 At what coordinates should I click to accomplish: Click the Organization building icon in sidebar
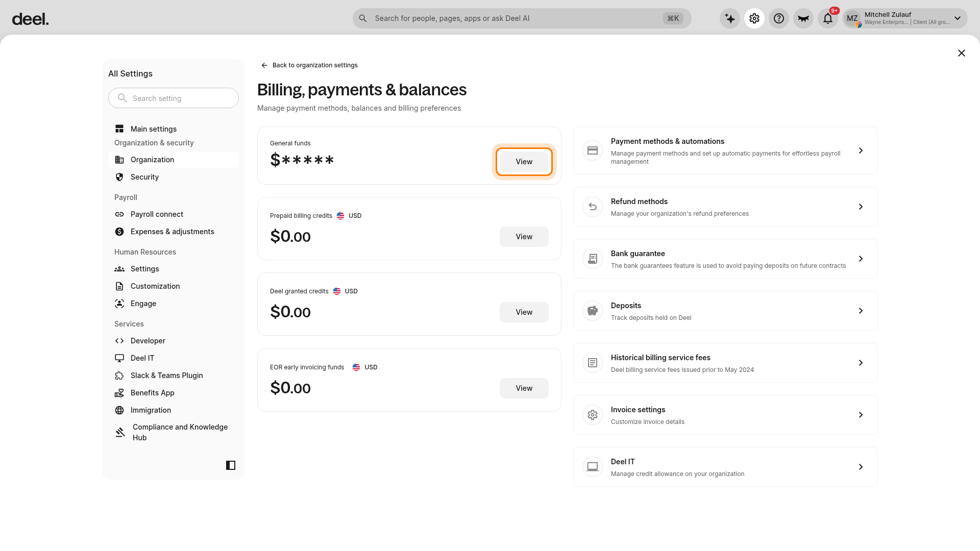click(x=119, y=160)
